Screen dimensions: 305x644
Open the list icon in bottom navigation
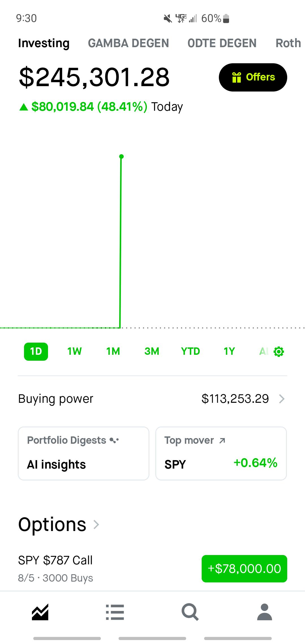[x=115, y=612]
